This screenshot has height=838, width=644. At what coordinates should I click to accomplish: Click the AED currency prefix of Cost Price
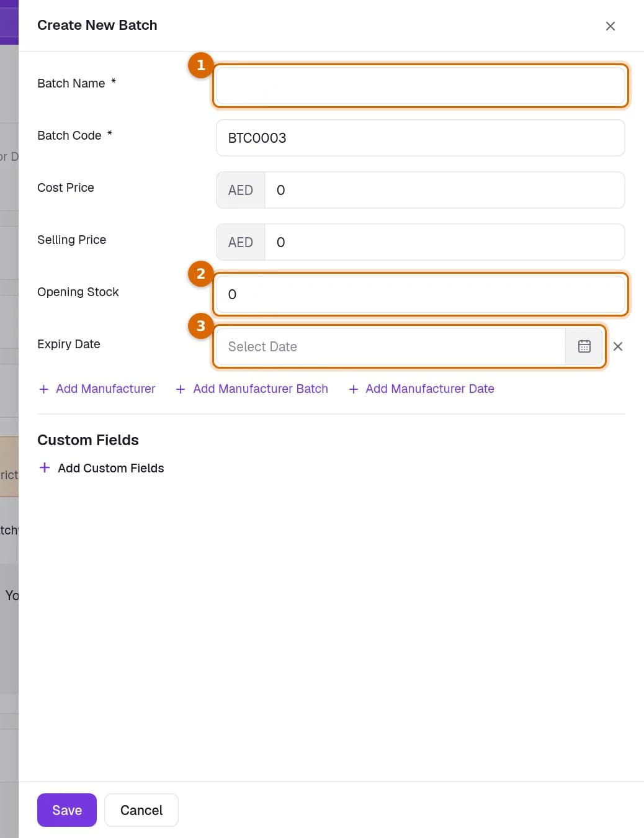241,190
